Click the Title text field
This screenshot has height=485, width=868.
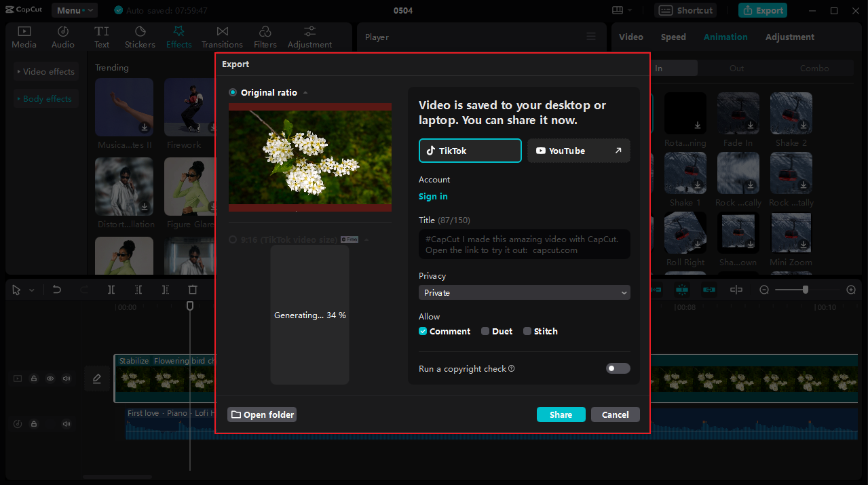[525, 244]
